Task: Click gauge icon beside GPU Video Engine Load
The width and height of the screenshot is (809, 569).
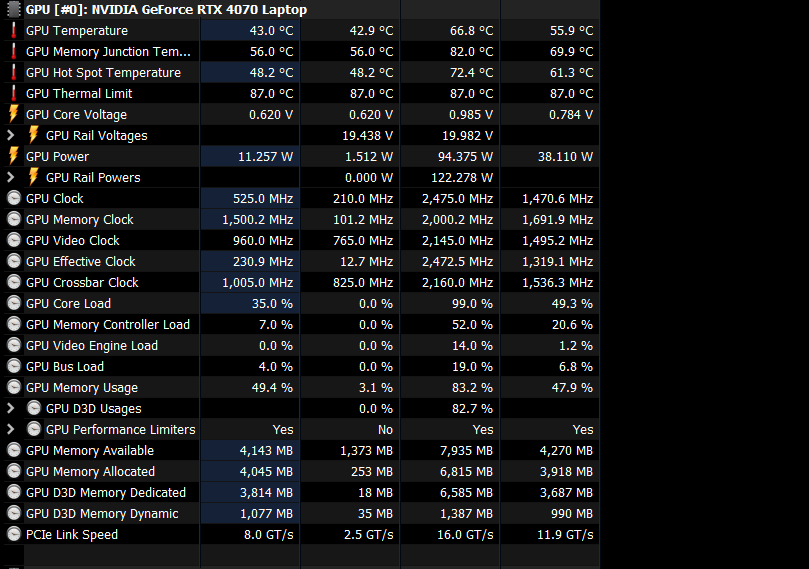Action: tap(14, 346)
